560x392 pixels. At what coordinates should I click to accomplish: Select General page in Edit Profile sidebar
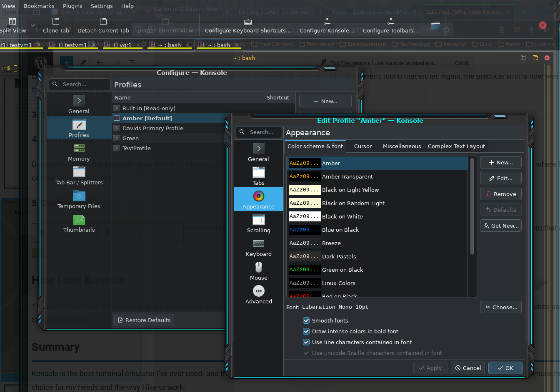click(258, 152)
